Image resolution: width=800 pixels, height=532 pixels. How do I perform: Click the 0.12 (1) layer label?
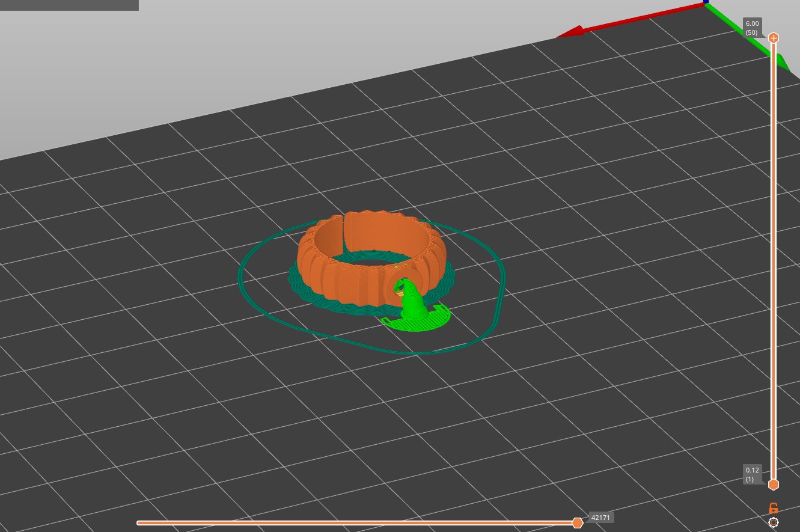tap(753, 474)
